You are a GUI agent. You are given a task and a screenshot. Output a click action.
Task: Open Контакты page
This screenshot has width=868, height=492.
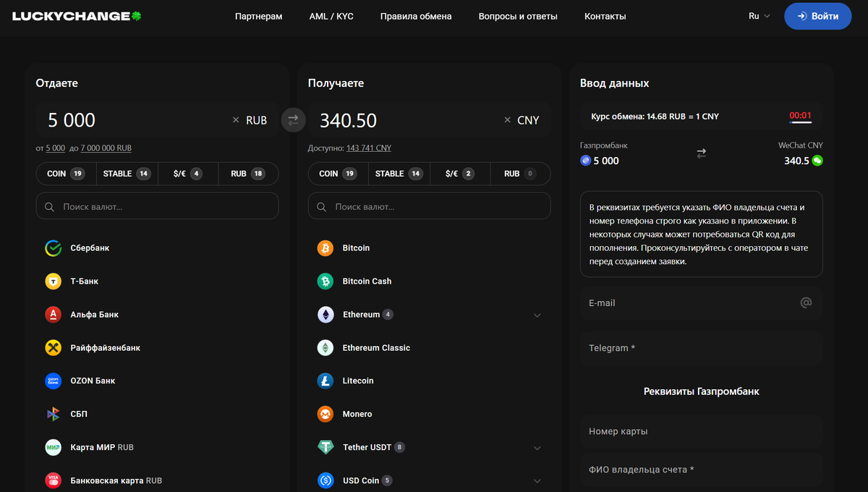click(x=605, y=16)
